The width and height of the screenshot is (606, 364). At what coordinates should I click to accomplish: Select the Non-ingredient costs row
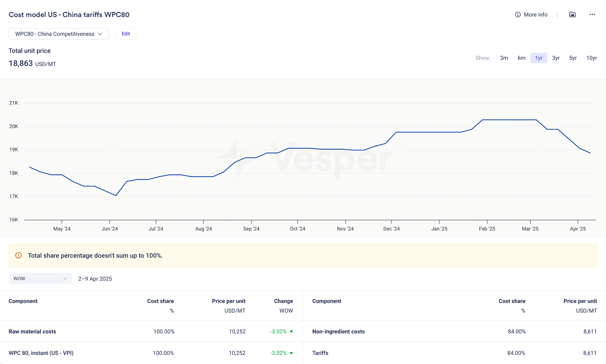pos(339,332)
